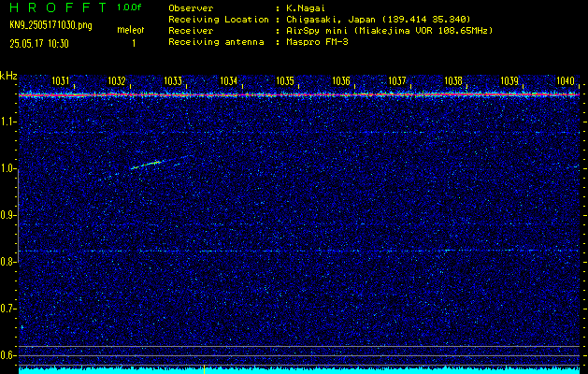This screenshot has height=374, width=588.
Task: Click time marker 1038
Action: (453, 80)
